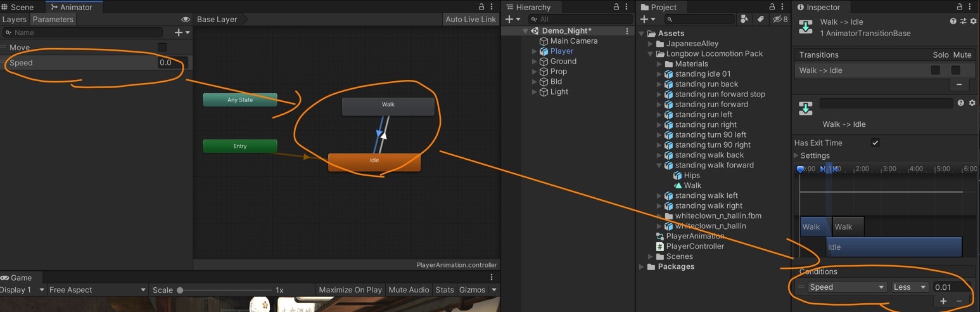This screenshot has width=980, height=312.
Task: Open gear icon beside transition name field
Action: [x=972, y=103]
